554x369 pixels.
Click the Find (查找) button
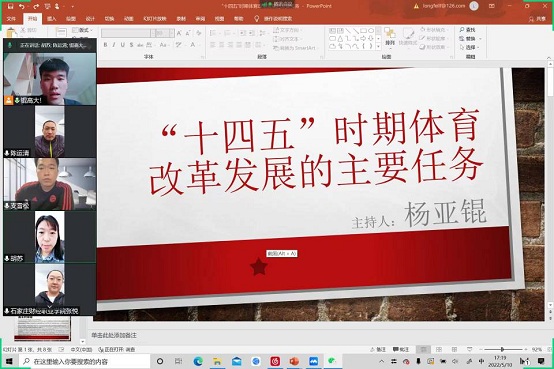click(x=467, y=30)
